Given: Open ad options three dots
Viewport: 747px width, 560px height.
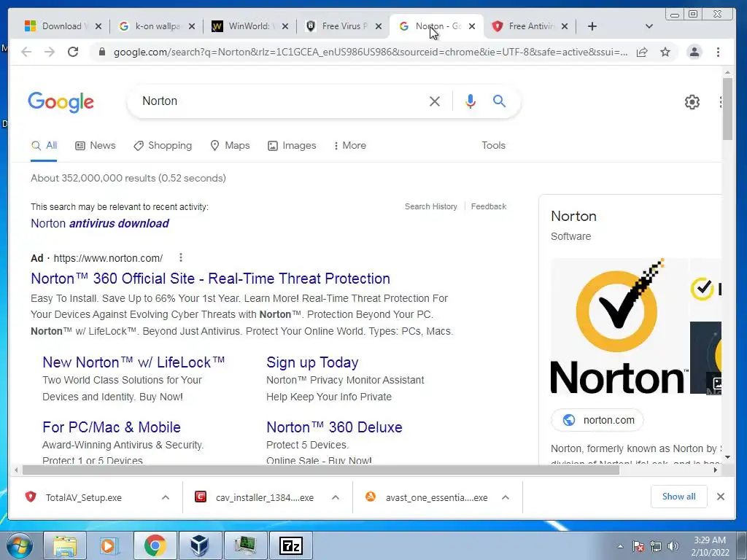Looking at the screenshot, I should point(181,257).
